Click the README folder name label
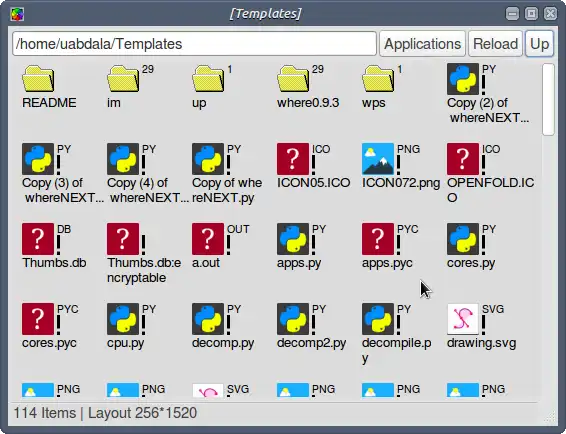Screen dimensions: 566x434 click(x=49, y=103)
